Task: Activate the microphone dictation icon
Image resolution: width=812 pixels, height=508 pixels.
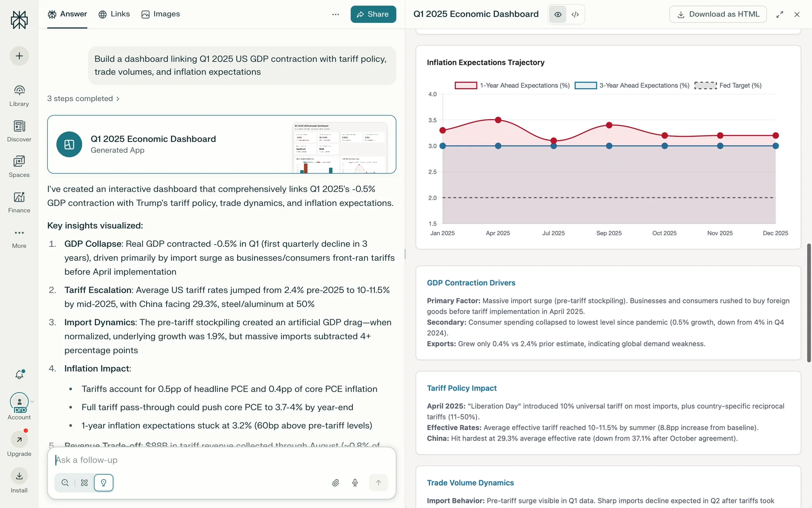Action: [355, 483]
